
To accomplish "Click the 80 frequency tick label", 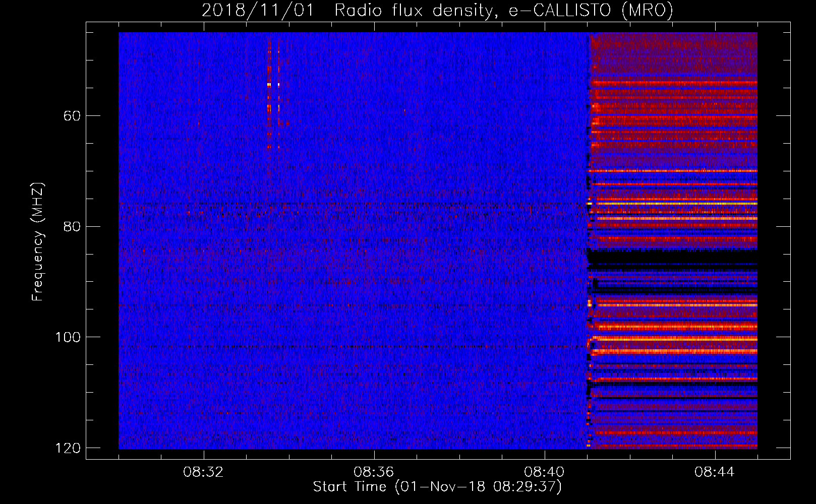I will (x=72, y=226).
